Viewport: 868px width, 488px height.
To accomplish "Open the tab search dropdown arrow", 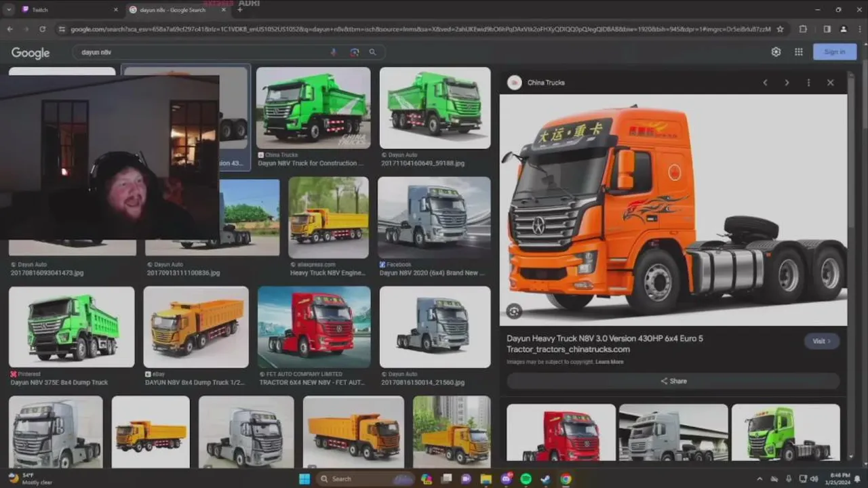I will [9, 9].
